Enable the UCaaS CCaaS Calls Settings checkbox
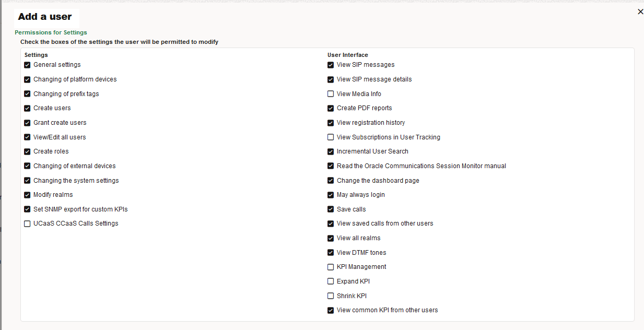 (x=27, y=223)
